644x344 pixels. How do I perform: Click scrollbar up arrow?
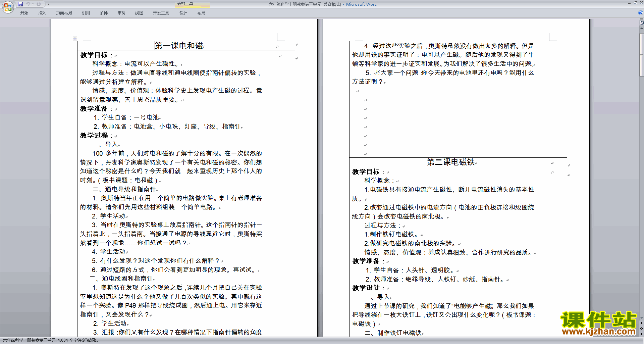(x=641, y=29)
